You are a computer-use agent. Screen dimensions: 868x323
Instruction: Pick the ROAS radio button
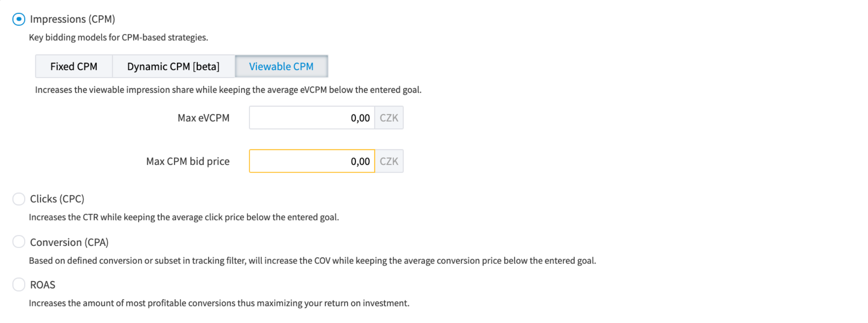19,284
